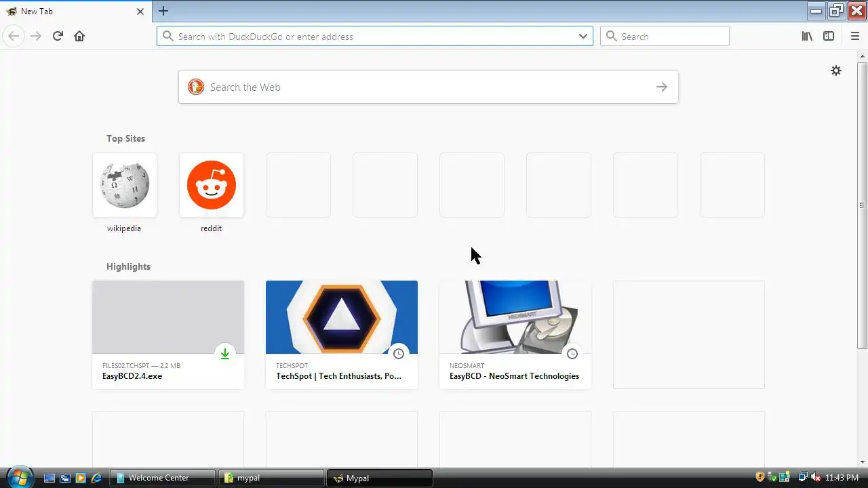Focus the DuckDuckGo address bar

coord(375,37)
